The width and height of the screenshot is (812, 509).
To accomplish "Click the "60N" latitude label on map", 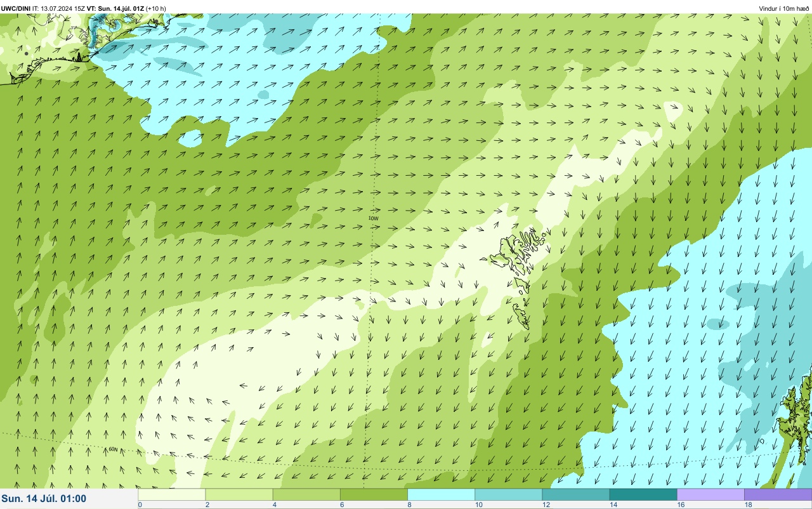I will (x=113, y=449).
